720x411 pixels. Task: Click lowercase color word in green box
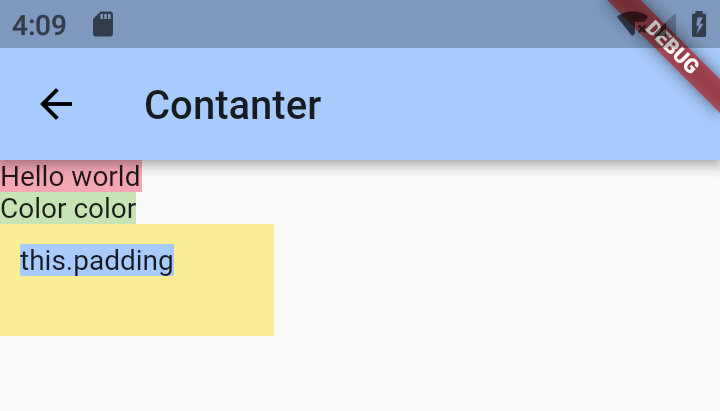(x=105, y=208)
